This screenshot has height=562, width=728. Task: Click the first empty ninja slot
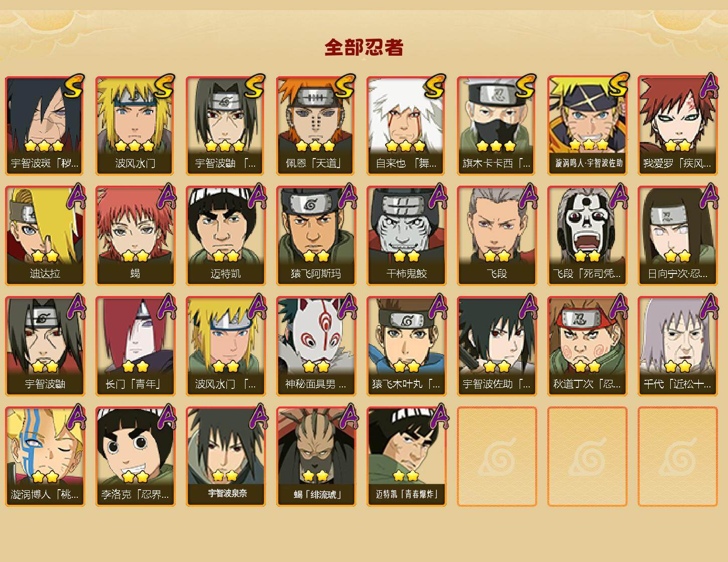(497, 457)
